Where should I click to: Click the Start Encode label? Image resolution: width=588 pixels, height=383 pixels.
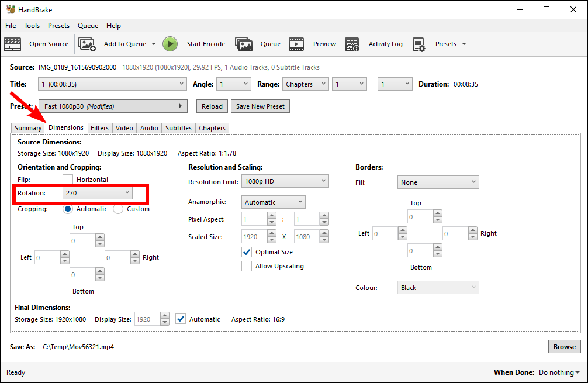pyautogui.click(x=206, y=44)
